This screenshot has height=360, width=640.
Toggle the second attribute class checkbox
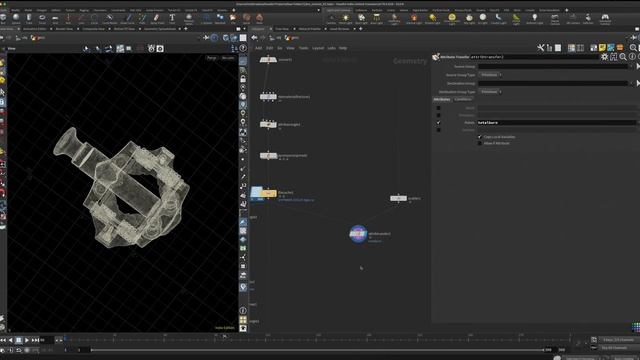click(x=438, y=116)
